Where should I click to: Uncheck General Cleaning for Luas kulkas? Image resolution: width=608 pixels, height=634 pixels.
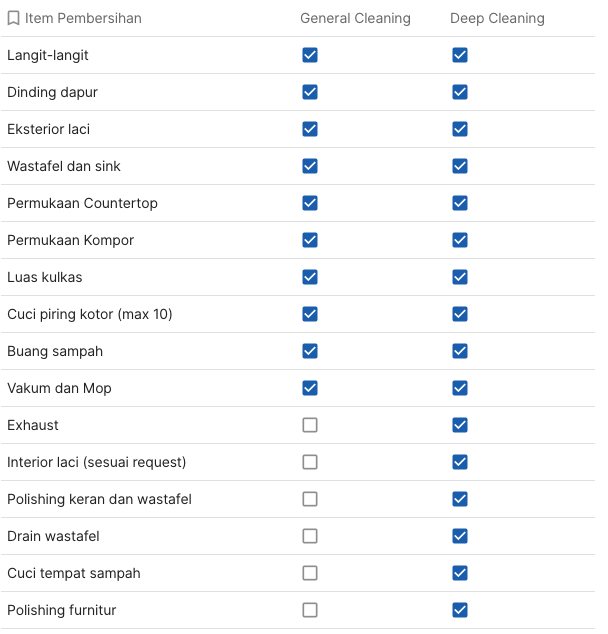click(x=310, y=277)
